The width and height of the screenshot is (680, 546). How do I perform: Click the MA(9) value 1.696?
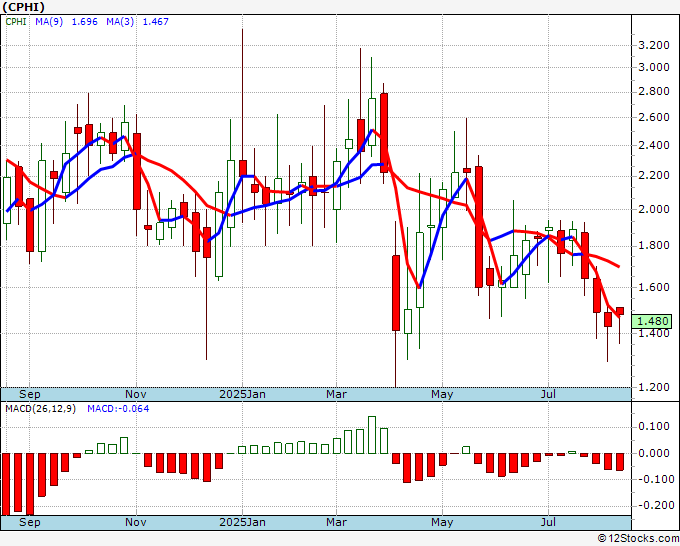(85, 22)
